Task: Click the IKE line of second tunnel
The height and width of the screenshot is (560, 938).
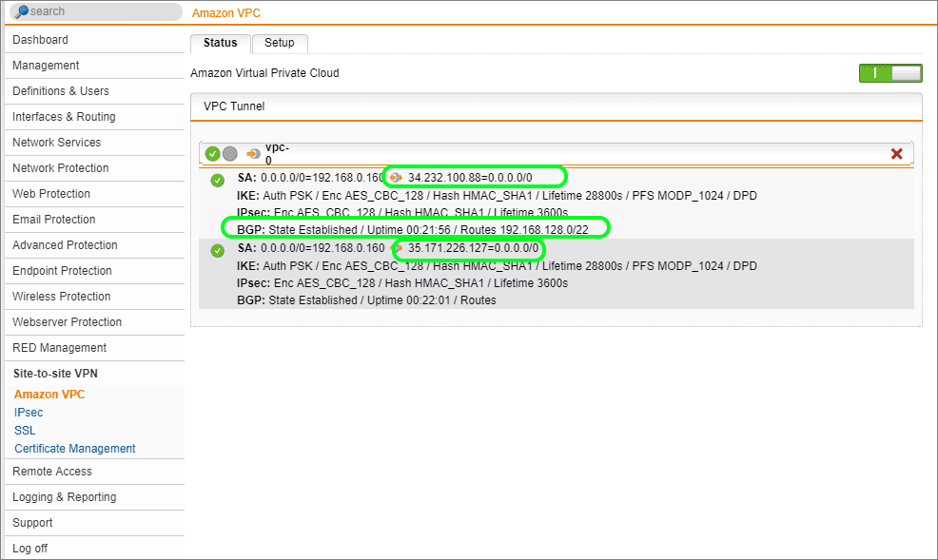Action: (498, 266)
